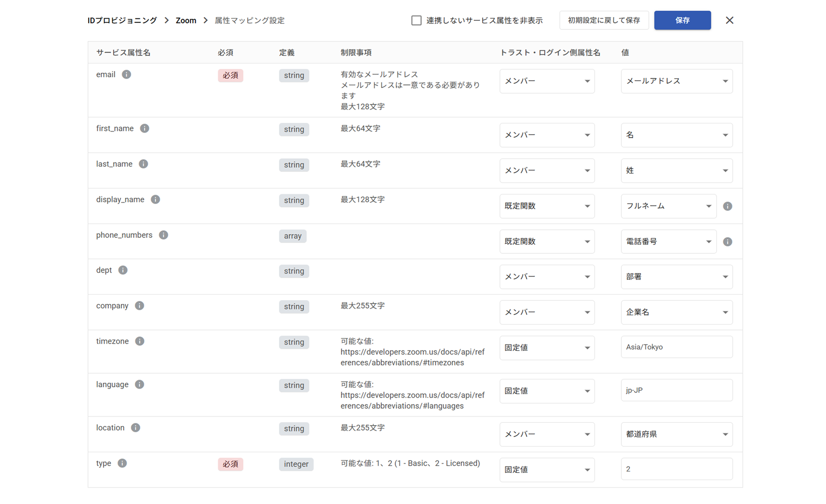
Task: Go to Zoom breadcrumb link
Action: (186, 20)
